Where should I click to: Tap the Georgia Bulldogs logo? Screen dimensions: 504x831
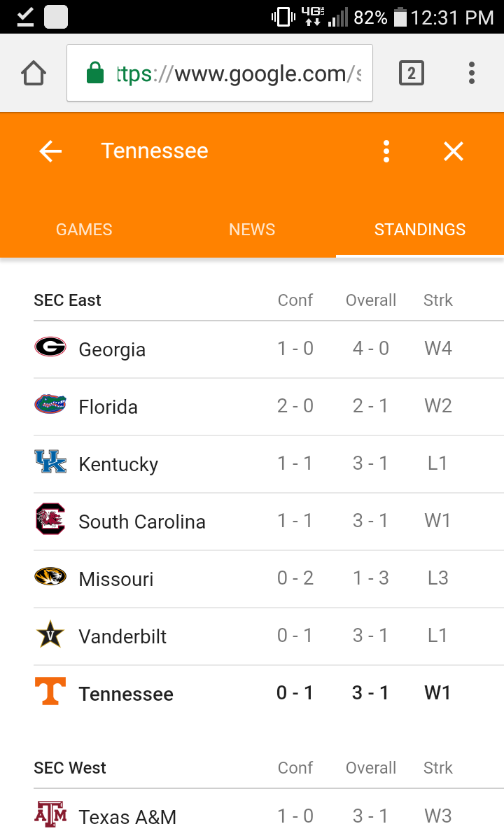point(50,347)
